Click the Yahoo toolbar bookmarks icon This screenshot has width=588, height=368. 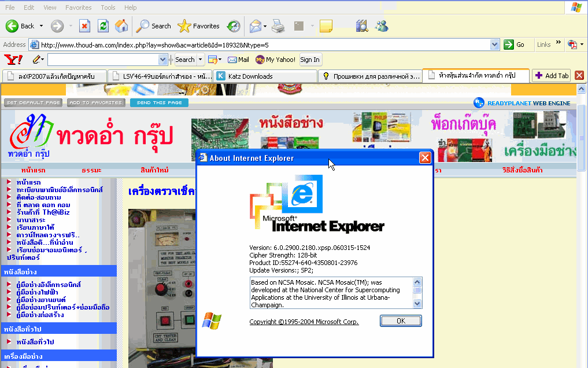(x=212, y=60)
